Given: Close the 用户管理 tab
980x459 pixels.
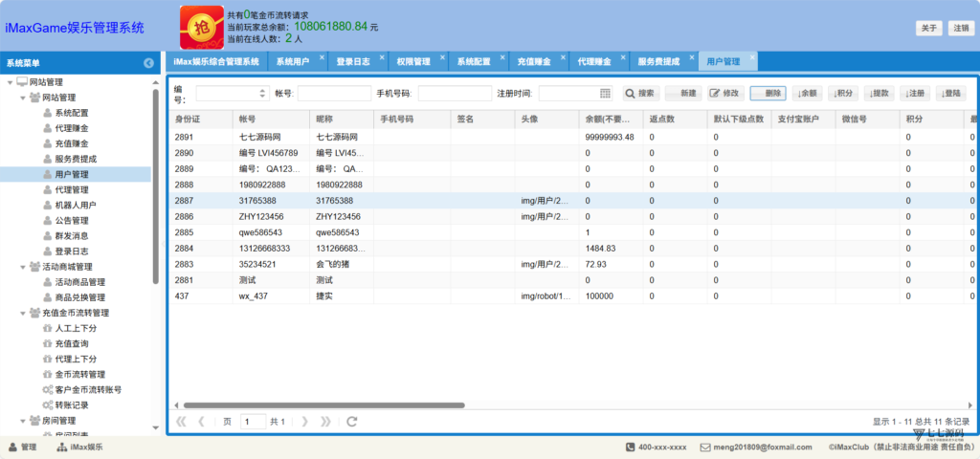Looking at the screenshot, I should [752, 56].
